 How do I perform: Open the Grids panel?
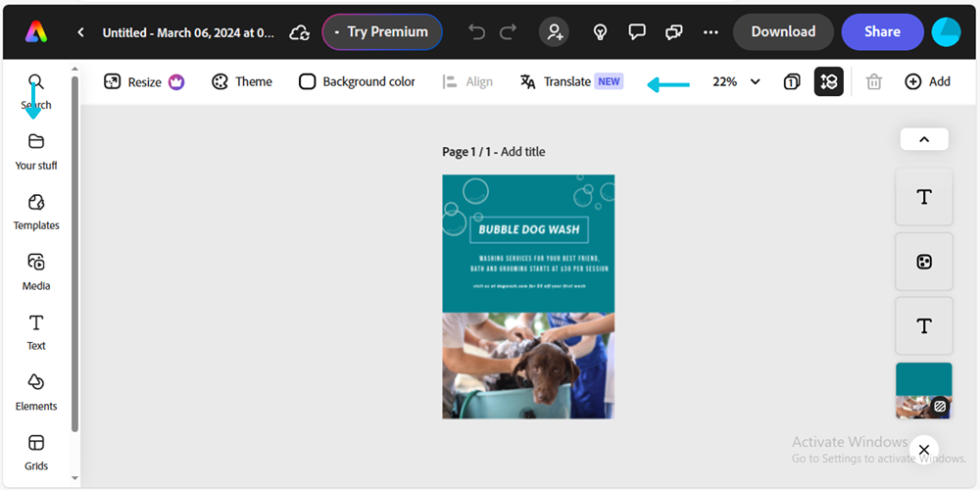[x=36, y=453]
